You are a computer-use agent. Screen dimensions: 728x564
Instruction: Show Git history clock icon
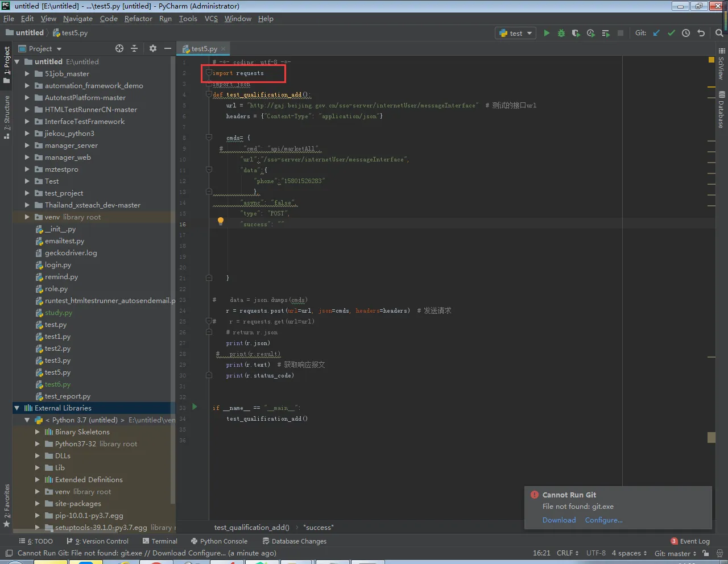[686, 33]
